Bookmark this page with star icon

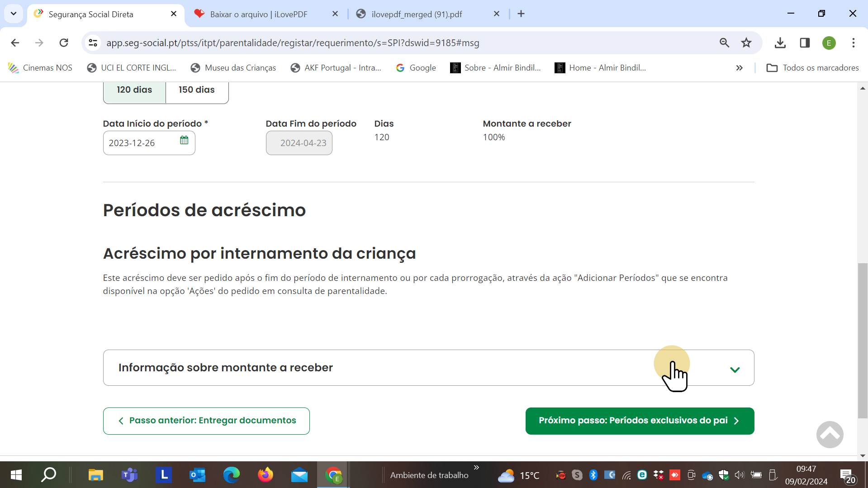point(746,43)
